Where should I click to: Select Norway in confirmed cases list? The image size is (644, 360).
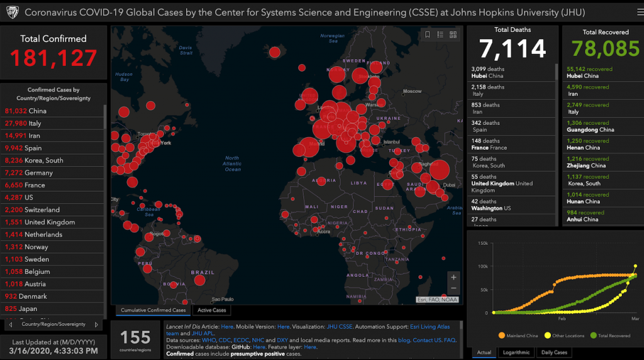pos(52,247)
